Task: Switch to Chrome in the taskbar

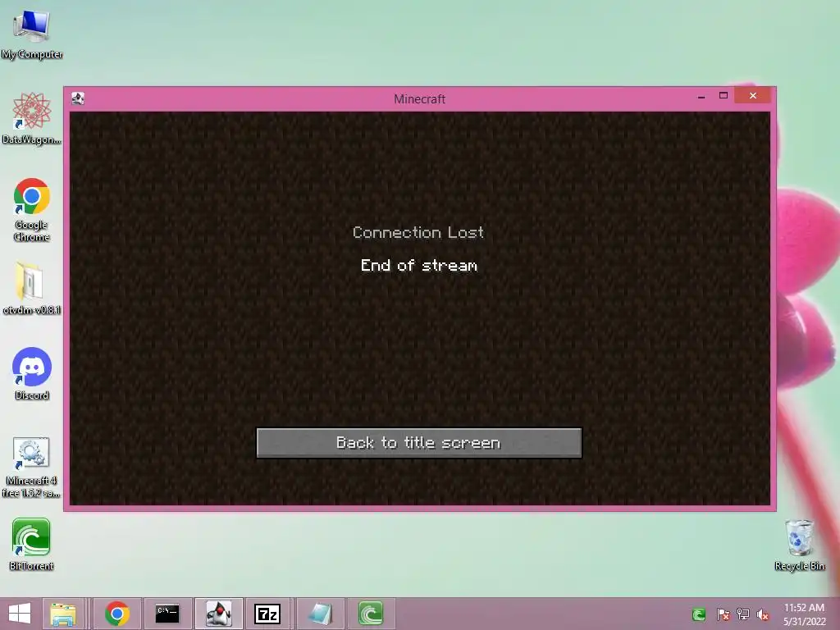Action: coord(117,614)
